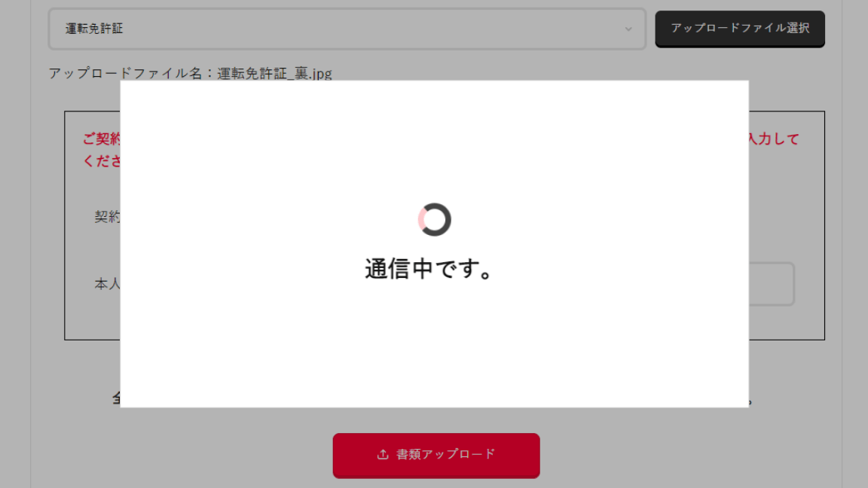Focus the partially hidden input field at right
The width and height of the screenshot is (868, 488).
click(771, 284)
